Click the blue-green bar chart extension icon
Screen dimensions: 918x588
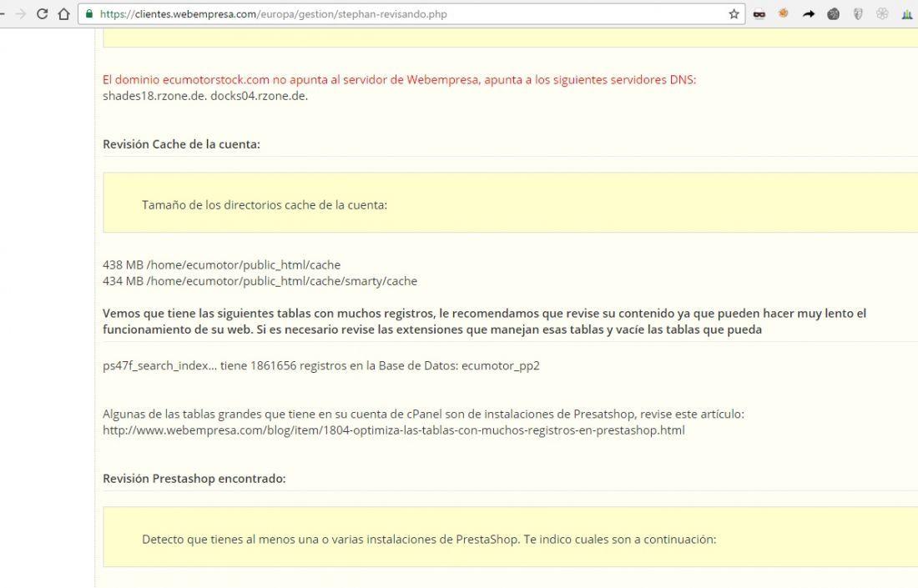coord(907,14)
